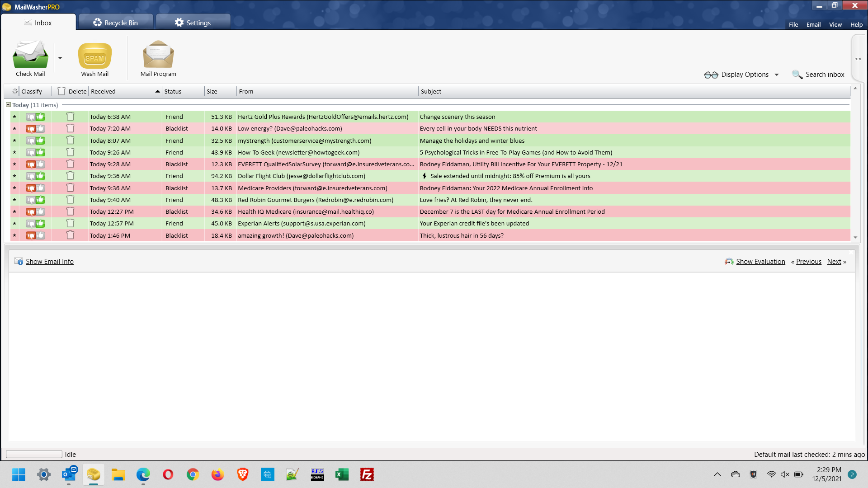Image resolution: width=868 pixels, height=488 pixels.
Task: Sort by the Received column header
Action: 125,91
